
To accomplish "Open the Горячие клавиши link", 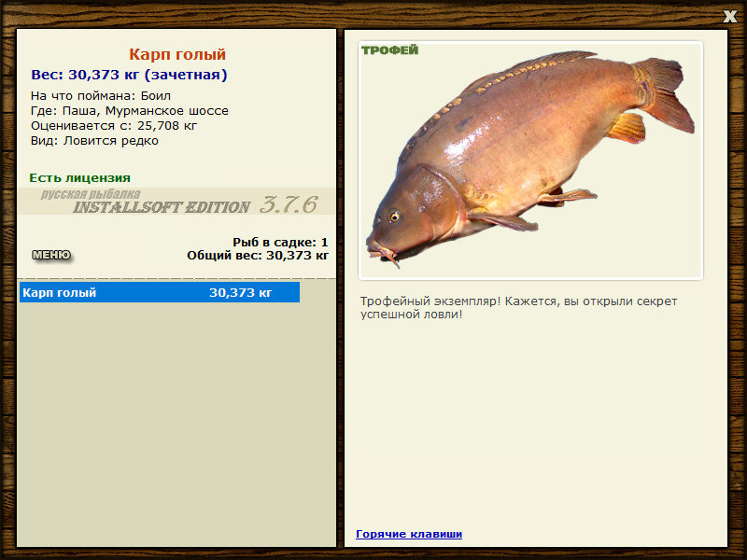I will 409,534.
